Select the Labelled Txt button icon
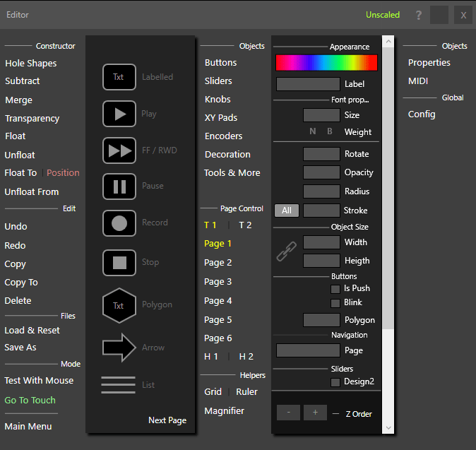The height and width of the screenshot is (450, 476). pos(119,77)
